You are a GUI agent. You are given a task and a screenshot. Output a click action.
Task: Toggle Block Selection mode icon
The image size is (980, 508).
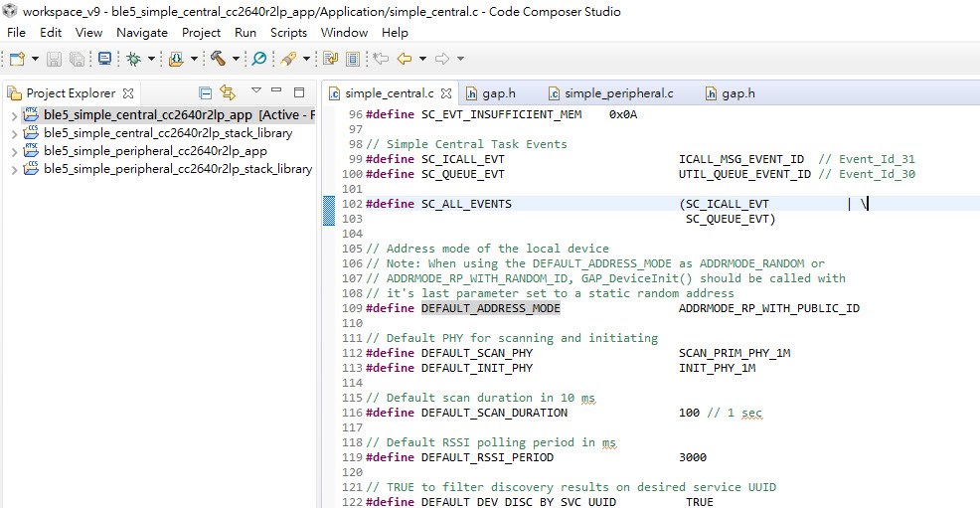pos(353,59)
